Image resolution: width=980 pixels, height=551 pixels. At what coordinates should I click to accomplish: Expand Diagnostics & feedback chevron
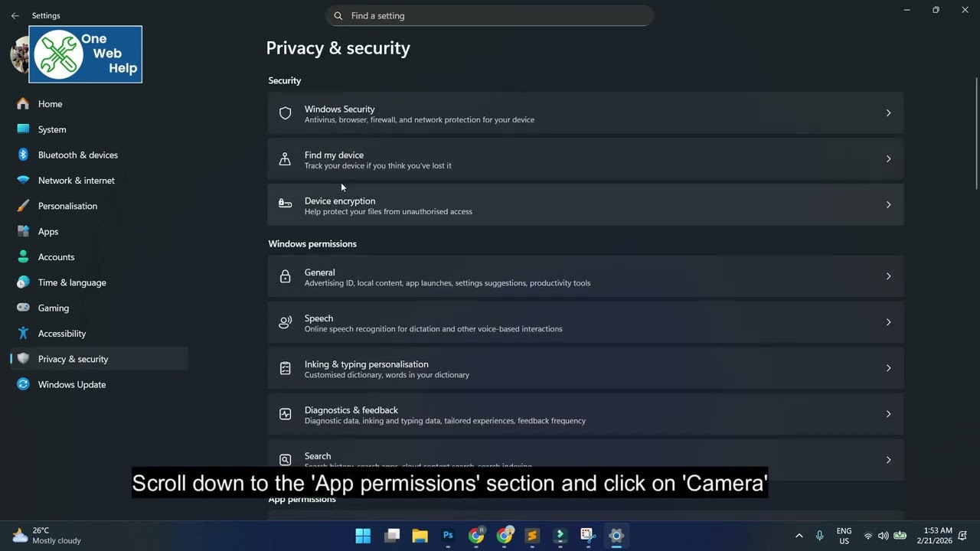click(x=888, y=414)
